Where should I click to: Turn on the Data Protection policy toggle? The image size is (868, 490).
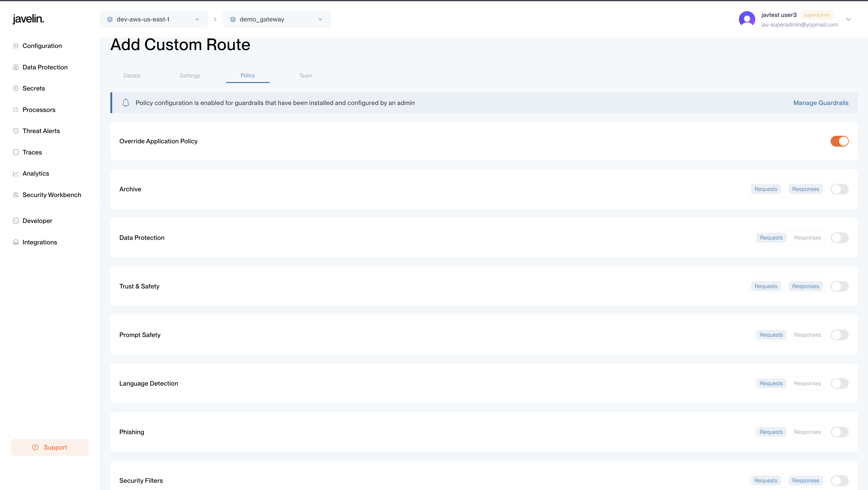coord(839,237)
